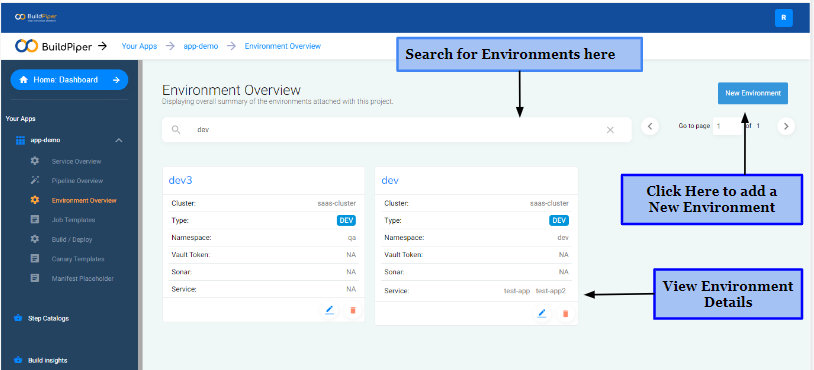Open Canary Templates in sidebar
The width and height of the screenshot is (814, 370).
pos(78,259)
